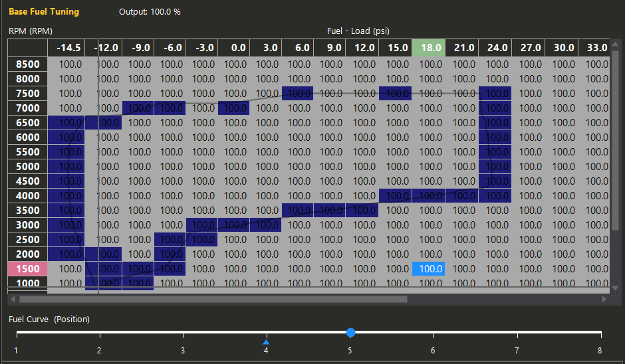625x364 pixels.
Task: Select the cell at 6000 RPM, 12.0 psi
Action: pos(362,137)
